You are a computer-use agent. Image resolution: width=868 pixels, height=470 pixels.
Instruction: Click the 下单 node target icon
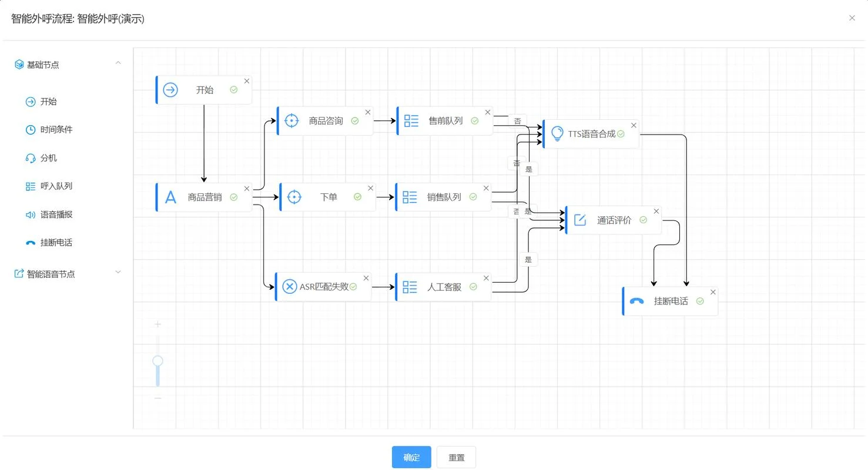point(294,197)
